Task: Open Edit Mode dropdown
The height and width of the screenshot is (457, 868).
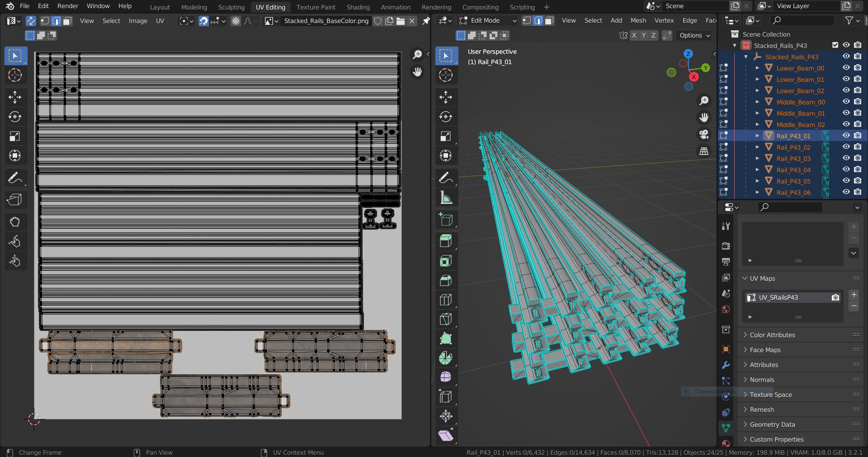Action: click(487, 20)
